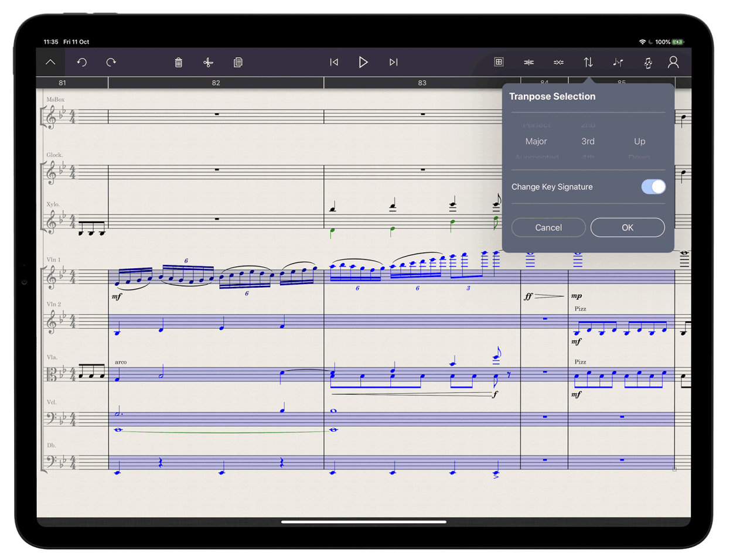Select the Transpose tool icon
The image size is (733, 560).
[588, 63]
